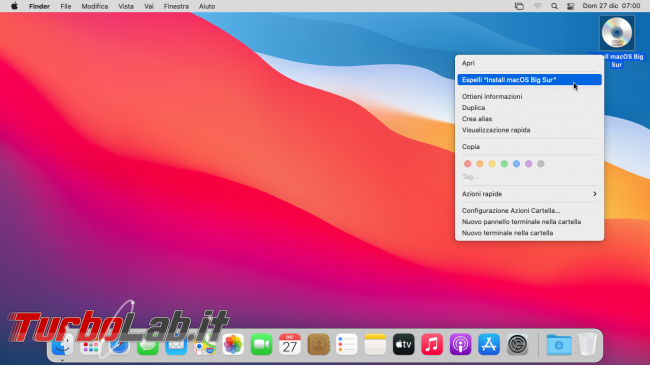Open Launchpad from the Dock
650x365 pixels.
[x=91, y=345]
